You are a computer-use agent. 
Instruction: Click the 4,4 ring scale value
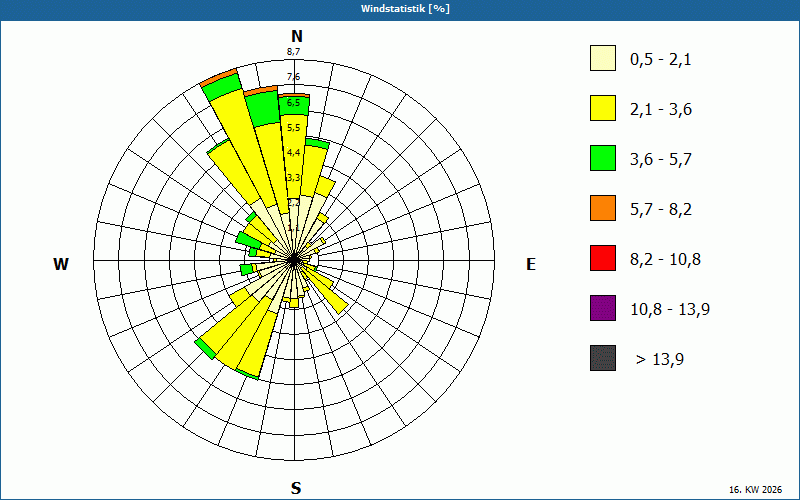click(x=293, y=153)
